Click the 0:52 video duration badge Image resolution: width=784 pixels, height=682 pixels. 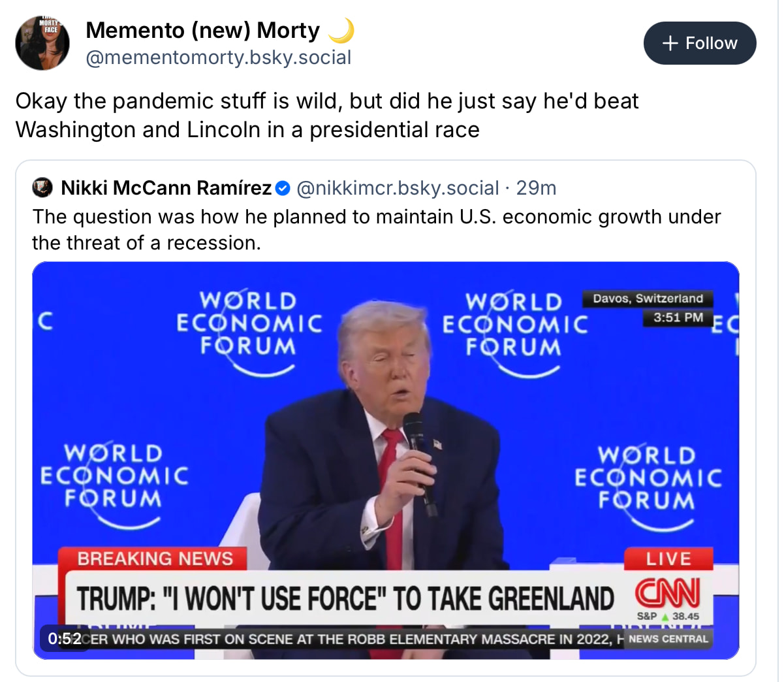pyautogui.click(x=65, y=638)
